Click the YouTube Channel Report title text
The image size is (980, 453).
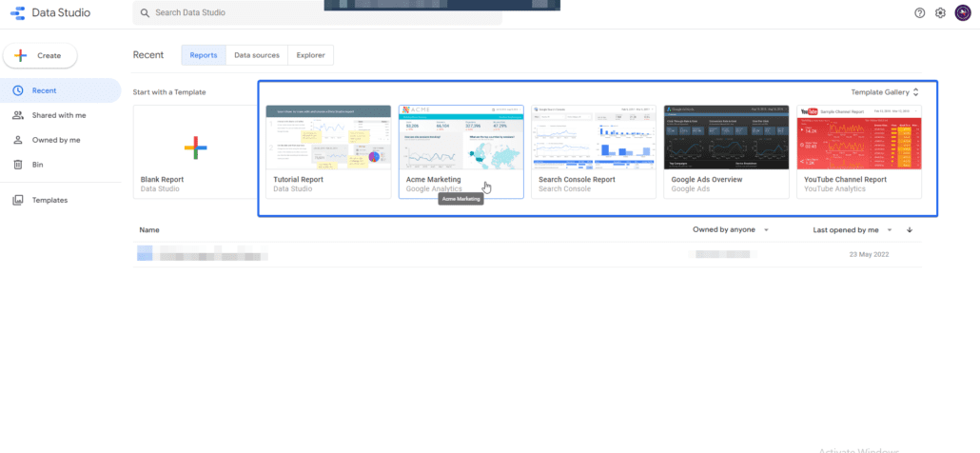pyautogui.click(x=845, y=179)
